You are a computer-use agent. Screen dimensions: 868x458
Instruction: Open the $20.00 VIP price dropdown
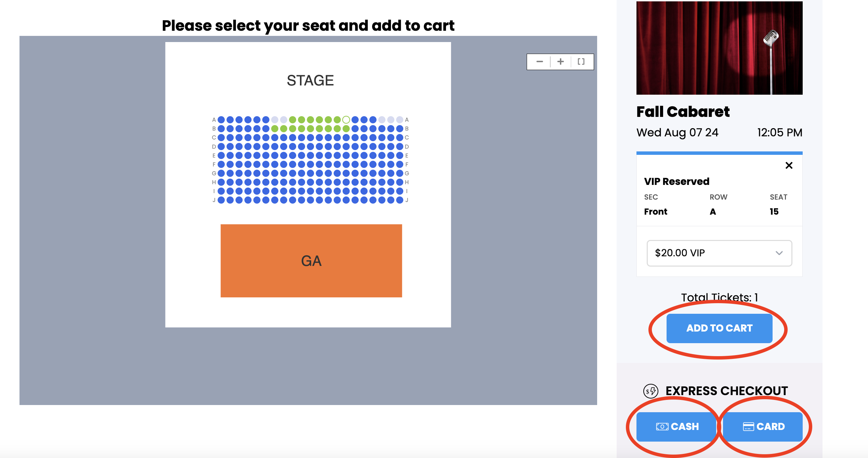pos(719,253)
